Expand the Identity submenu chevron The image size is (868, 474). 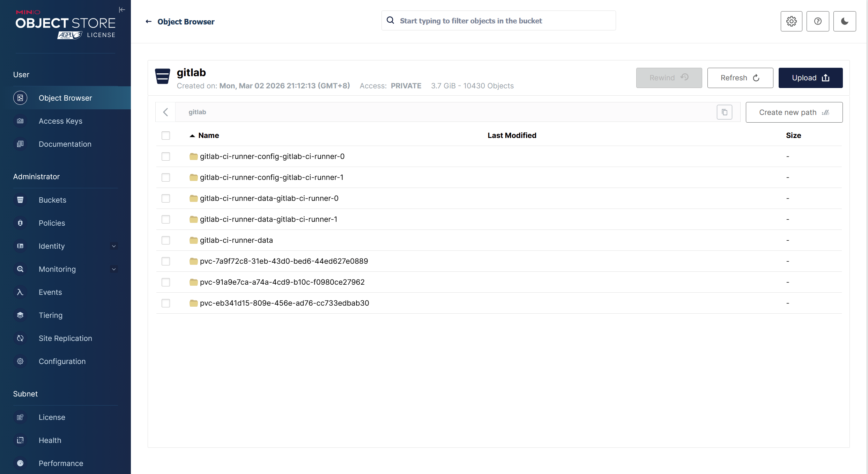[x=114, y=246]
